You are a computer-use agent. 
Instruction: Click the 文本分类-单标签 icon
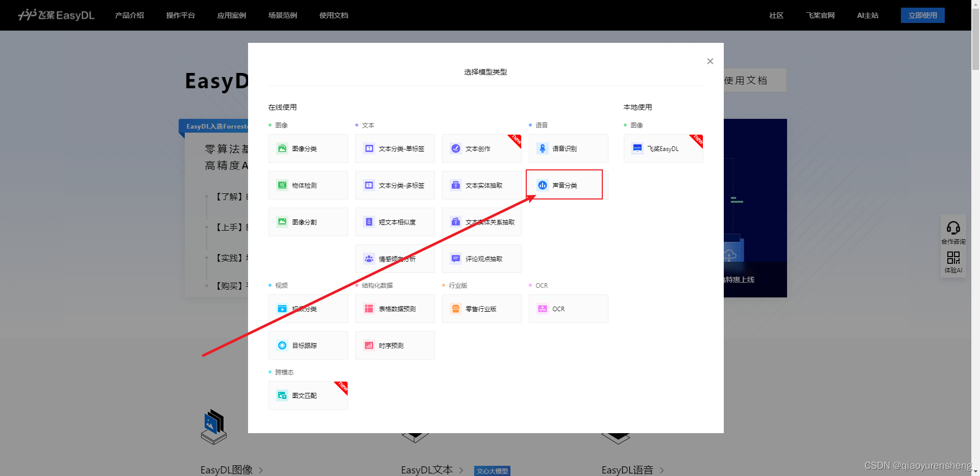click(369, 148)
